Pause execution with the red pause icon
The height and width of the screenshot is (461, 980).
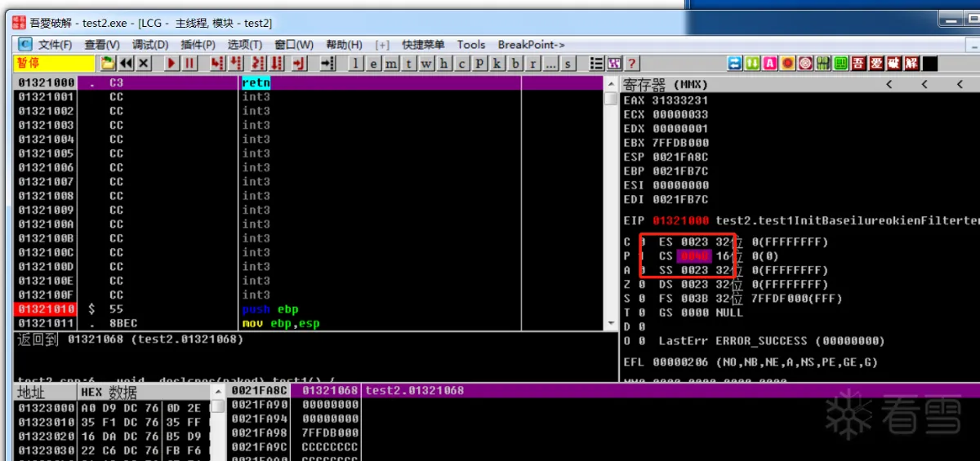point(189,63)
